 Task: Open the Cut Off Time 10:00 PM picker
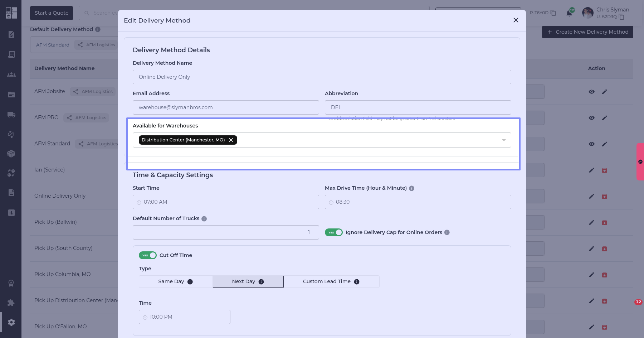(184, 317)
